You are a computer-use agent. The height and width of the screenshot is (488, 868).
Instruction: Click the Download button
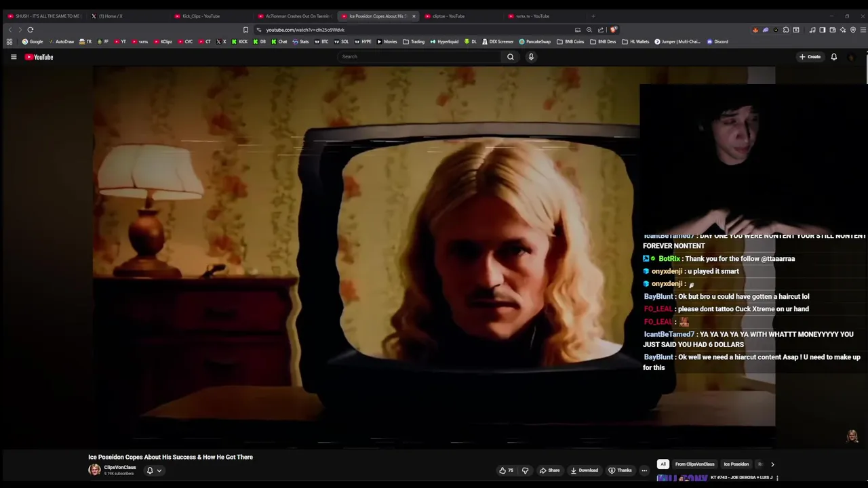tap(584, 470)
